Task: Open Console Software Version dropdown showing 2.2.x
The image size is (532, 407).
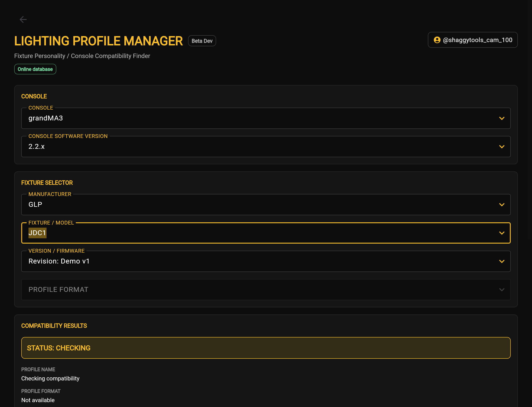Action: click(x=266, y=147)
